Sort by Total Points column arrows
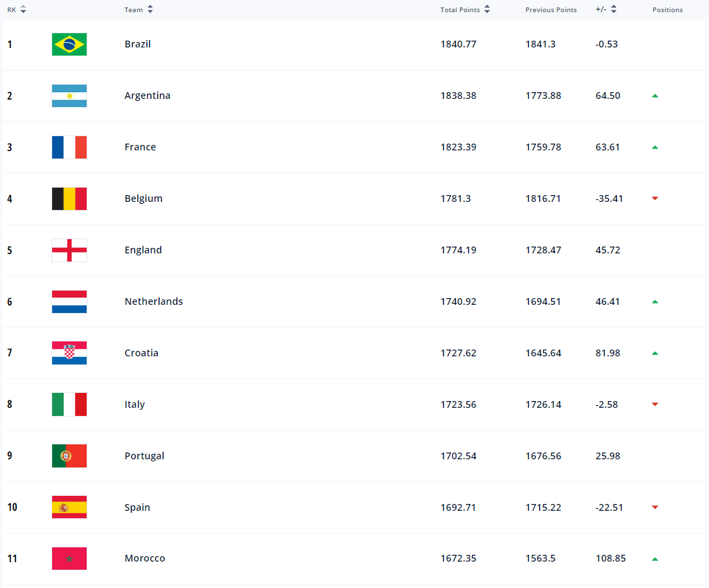The image size is (709, 588). point(487,9)
